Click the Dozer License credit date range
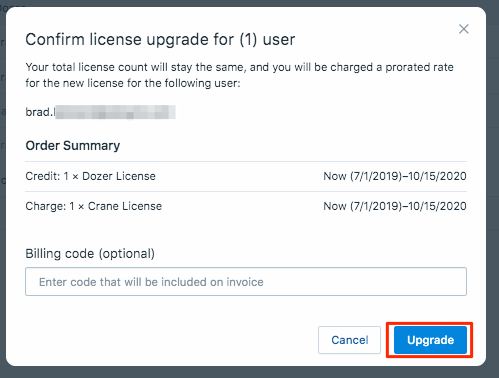This screenshot has height=378, width=499. click(x=395, y=176)
